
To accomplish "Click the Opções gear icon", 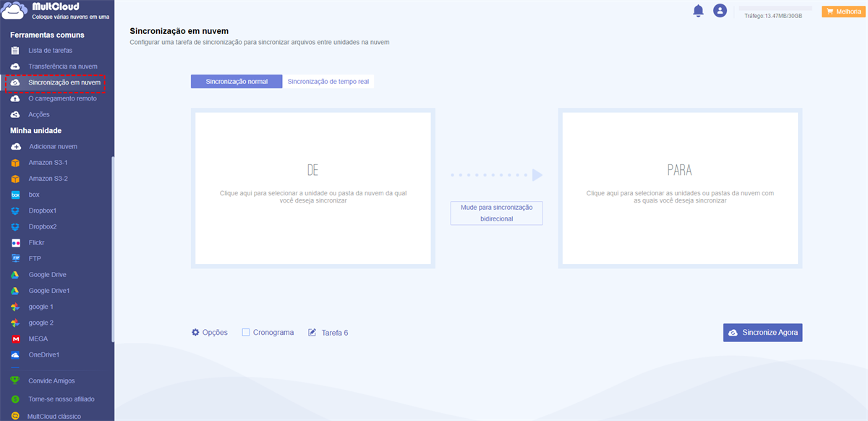I will (x=195, y=332).
